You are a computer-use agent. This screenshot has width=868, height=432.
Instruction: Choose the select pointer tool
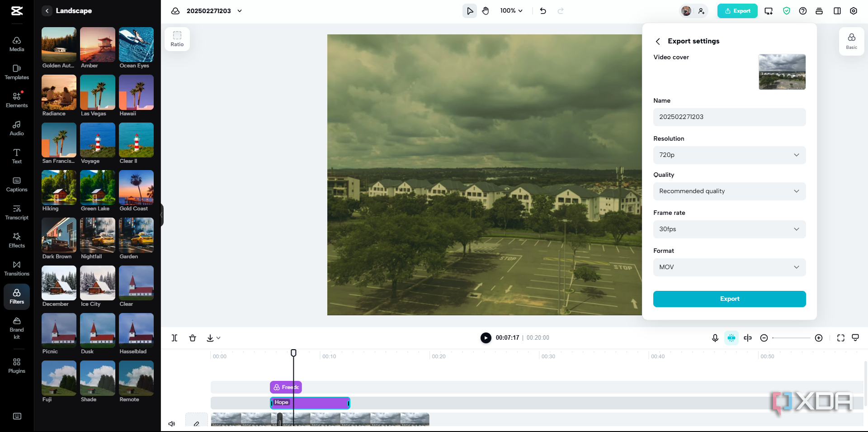(x=470, y=11)
